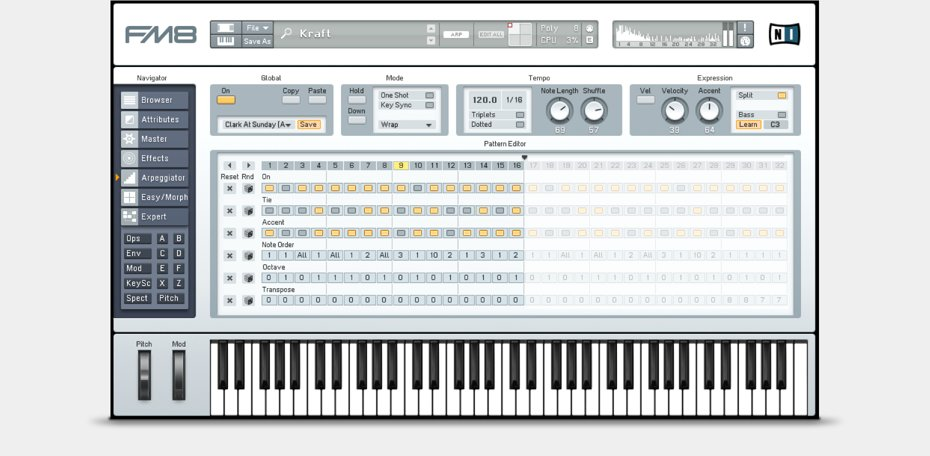Screen dimensions: 930x456
Task: Open the Browser navigator page
Action: pos(154,100)
